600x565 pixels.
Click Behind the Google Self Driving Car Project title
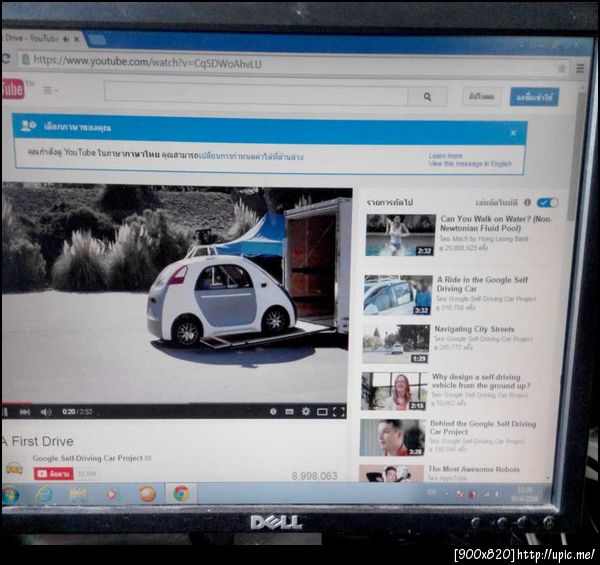(483, 428)
